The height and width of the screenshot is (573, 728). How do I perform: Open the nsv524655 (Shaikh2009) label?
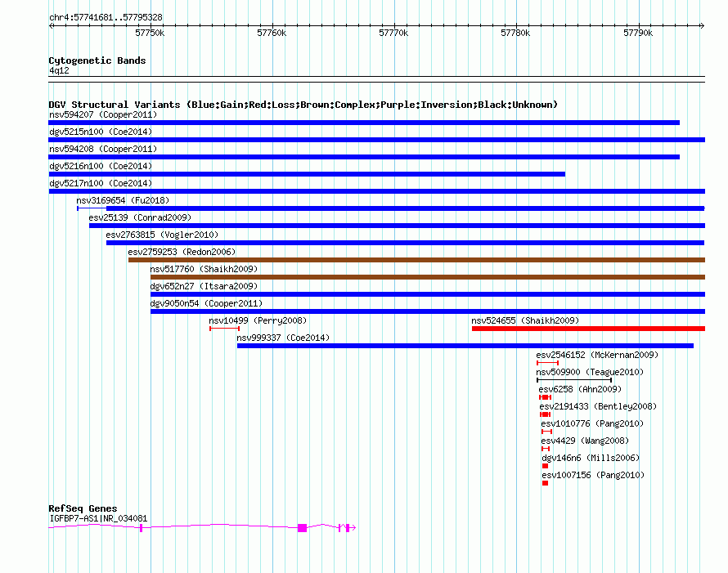[x=525, y=320]
